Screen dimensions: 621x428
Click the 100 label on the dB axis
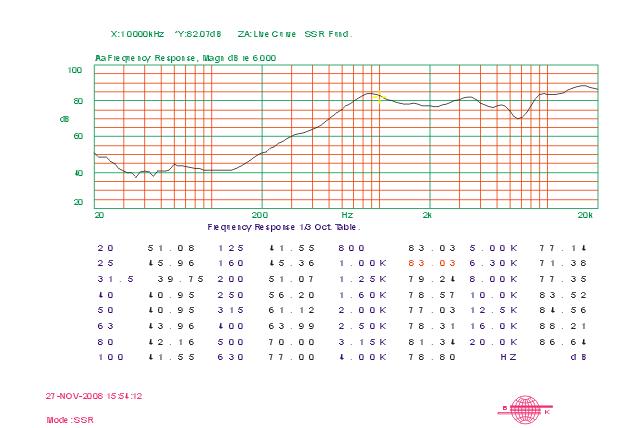tap(74, 70)
